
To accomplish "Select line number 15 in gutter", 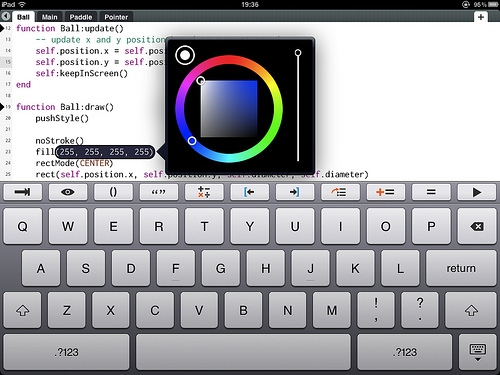I will (8, 62).
